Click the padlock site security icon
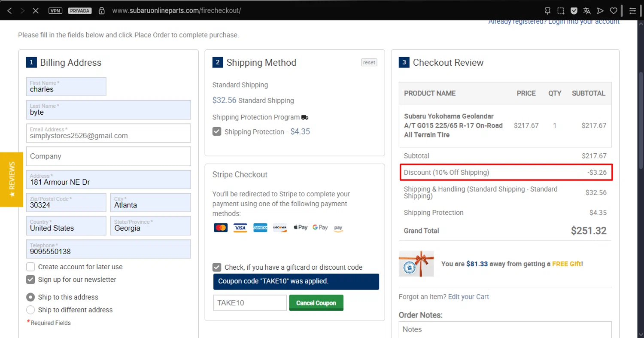The image size is (644, 338). [101, 11]
